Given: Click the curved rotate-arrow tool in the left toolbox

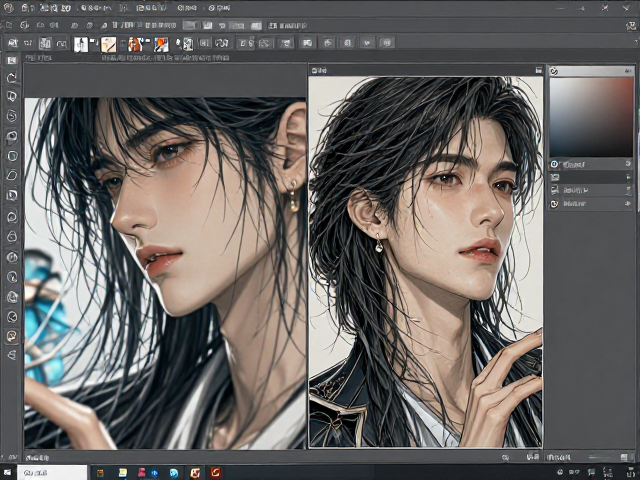Looking at the screenshot, I should (12, 77).
